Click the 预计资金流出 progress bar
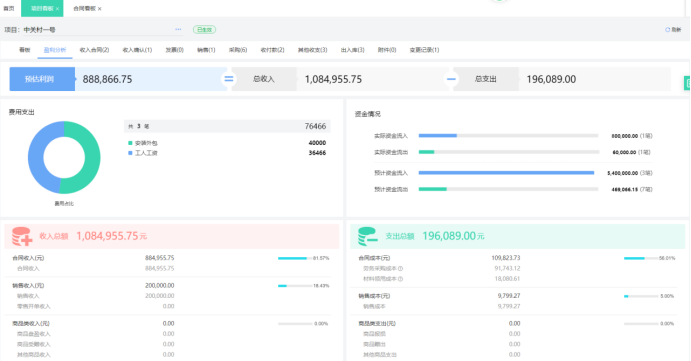Screen dimensions: 691x361 508,189
